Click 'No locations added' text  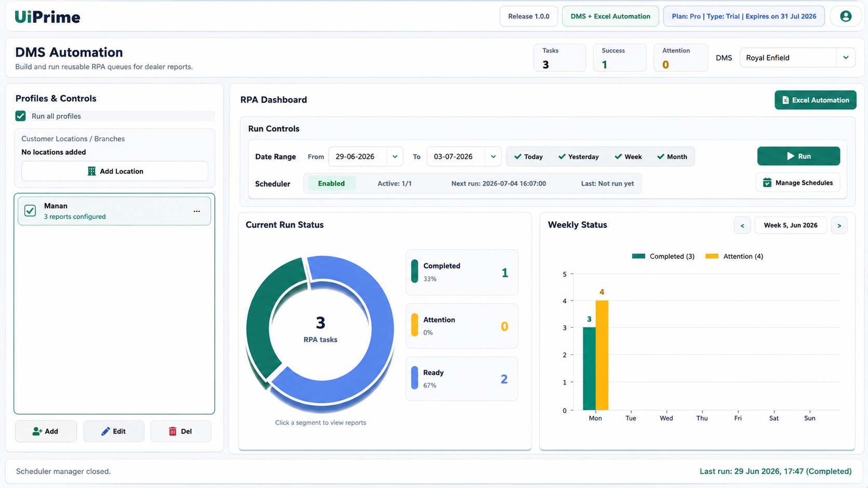click(x=53, y=152)
